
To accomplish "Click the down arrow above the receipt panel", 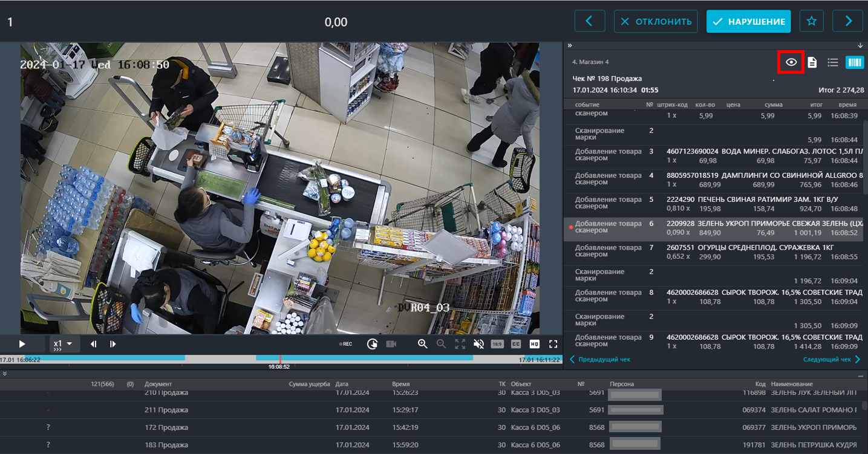I will click(x=860, y=45).
